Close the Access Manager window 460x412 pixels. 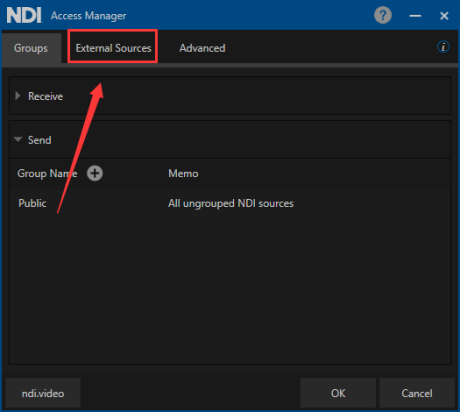[444, 16]
